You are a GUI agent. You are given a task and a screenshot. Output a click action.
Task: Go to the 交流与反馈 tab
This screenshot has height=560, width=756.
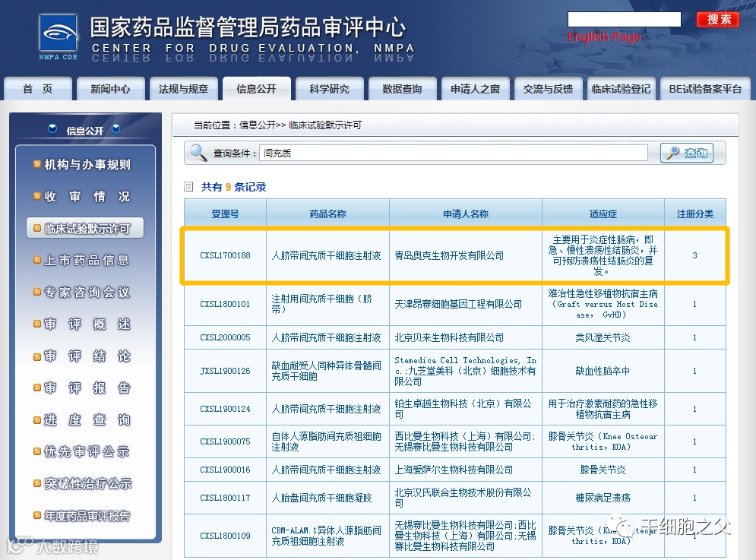(549, 89)
